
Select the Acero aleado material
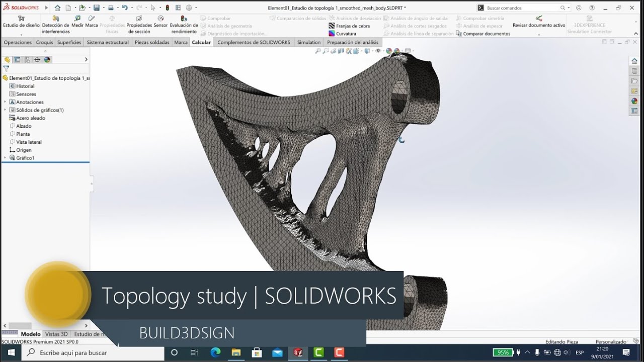[27, 118]
